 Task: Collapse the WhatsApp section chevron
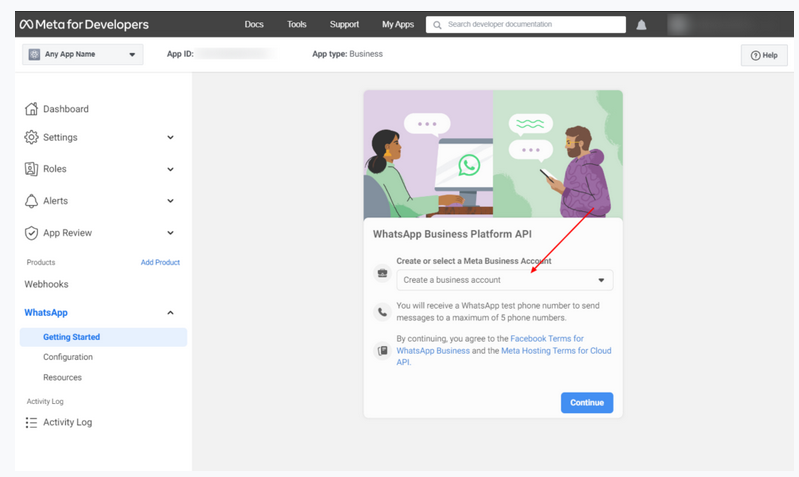[x=170, y=312]
